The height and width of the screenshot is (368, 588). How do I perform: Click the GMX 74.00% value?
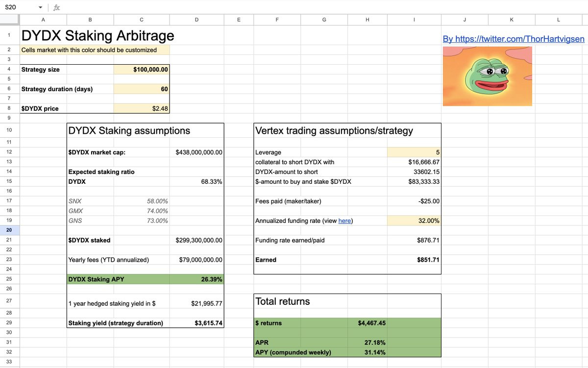click(x=157, y=211)
